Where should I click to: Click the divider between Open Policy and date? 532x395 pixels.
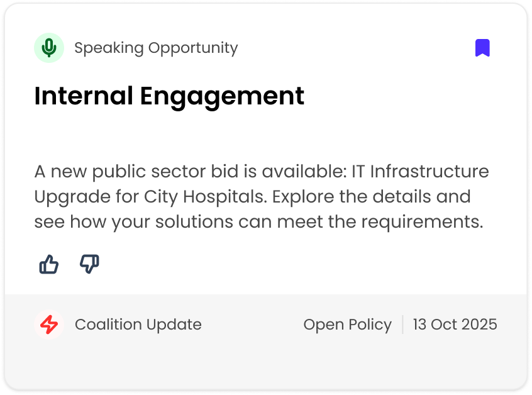click(402, 325)
